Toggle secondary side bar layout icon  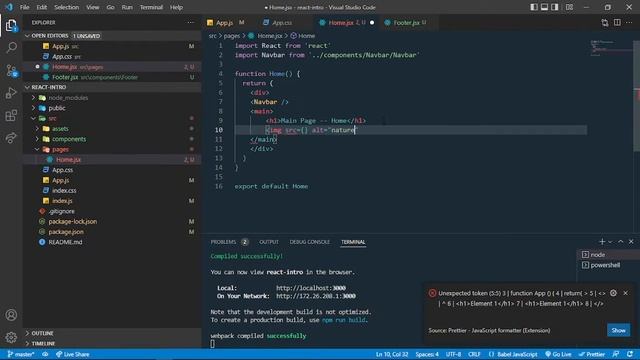click(x=555, y=7)
